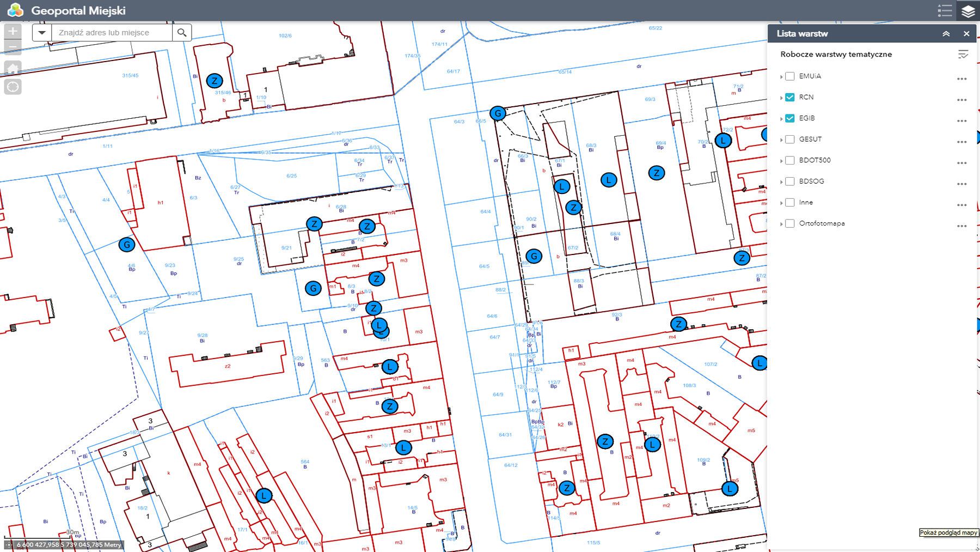This screenshot has height=552, width=980.
Task: Enable the Ortofotomapa layer checkbox
Action: 790,224
